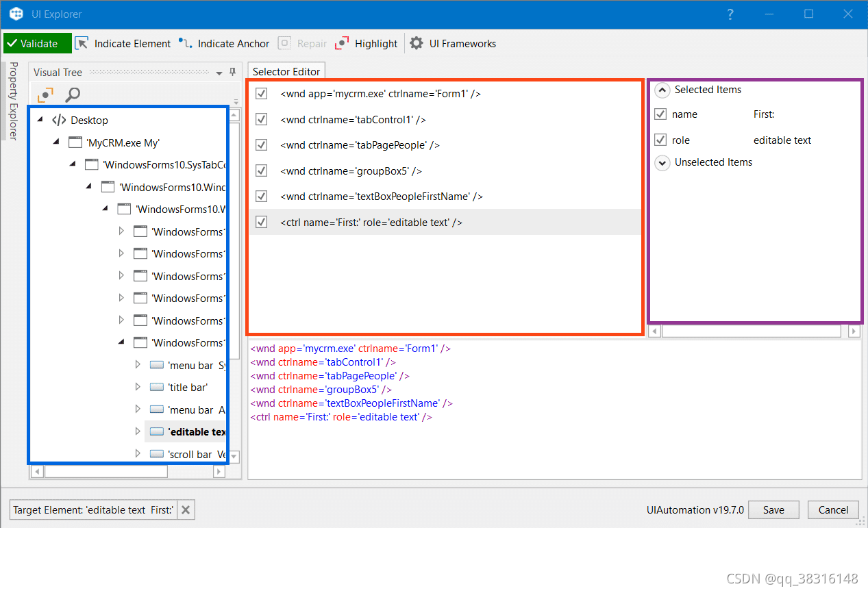Screen dimensions: 868x593
Task: Click the Cancel button
Action: [833, 509]
